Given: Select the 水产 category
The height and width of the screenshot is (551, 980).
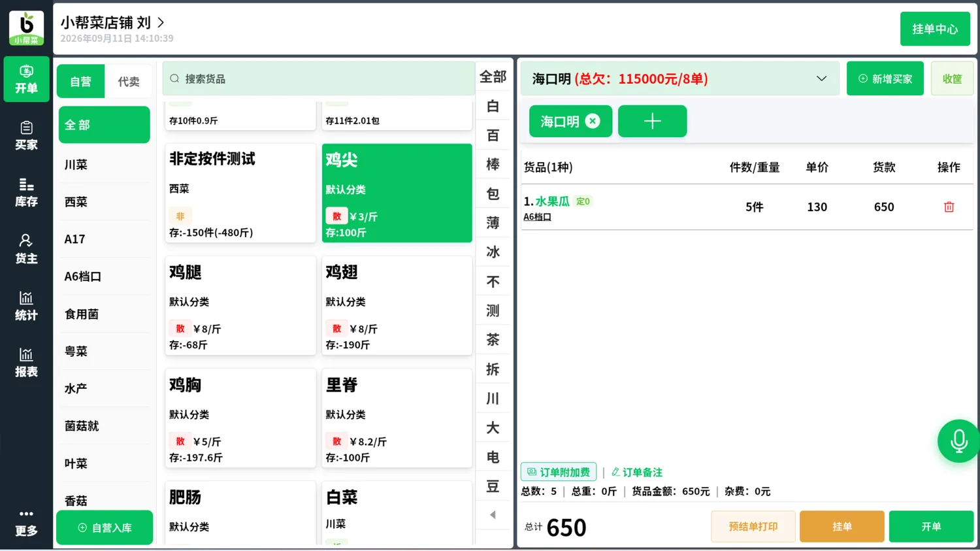Looking at the screenshot, I should (104, 388).
